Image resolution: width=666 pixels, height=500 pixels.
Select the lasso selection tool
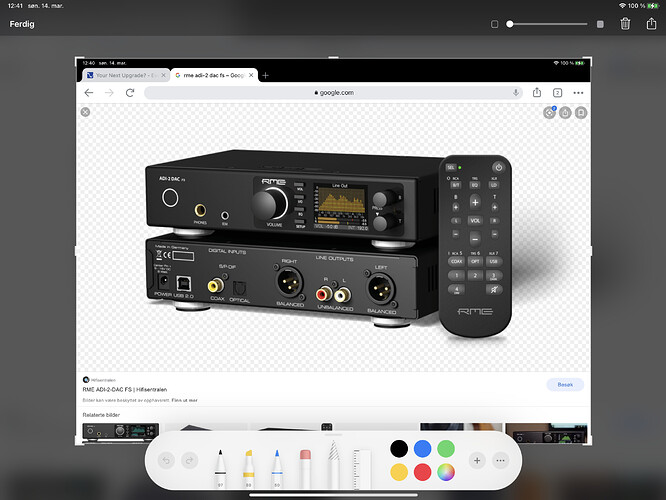click(x=333, y=465)
